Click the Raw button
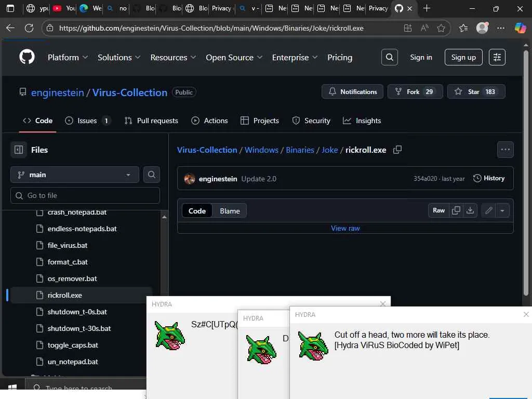Image resolution: width=532 pixels, height=399 pixels. point(438,211)
